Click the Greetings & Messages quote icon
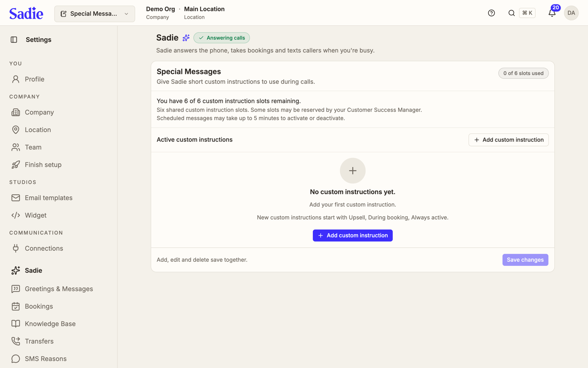 [16, 289]
